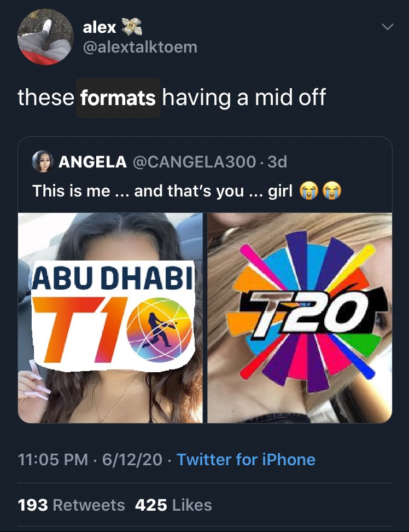View the 425 Likes list
Screen dimensions: 409x532
point(173,505)
